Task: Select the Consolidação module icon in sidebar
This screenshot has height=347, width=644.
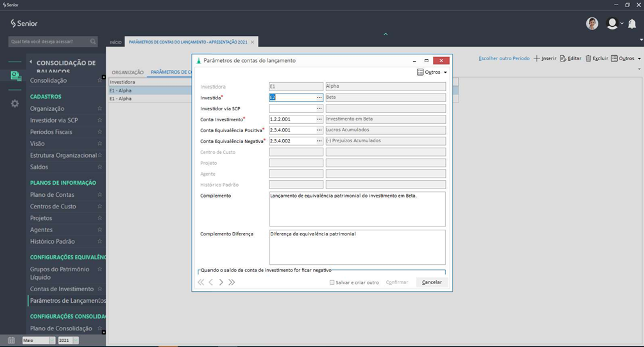Action: coord(15,76)
